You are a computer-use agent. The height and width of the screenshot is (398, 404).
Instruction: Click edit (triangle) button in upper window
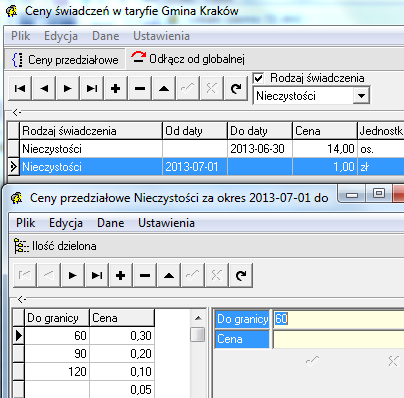pos(164,88)
